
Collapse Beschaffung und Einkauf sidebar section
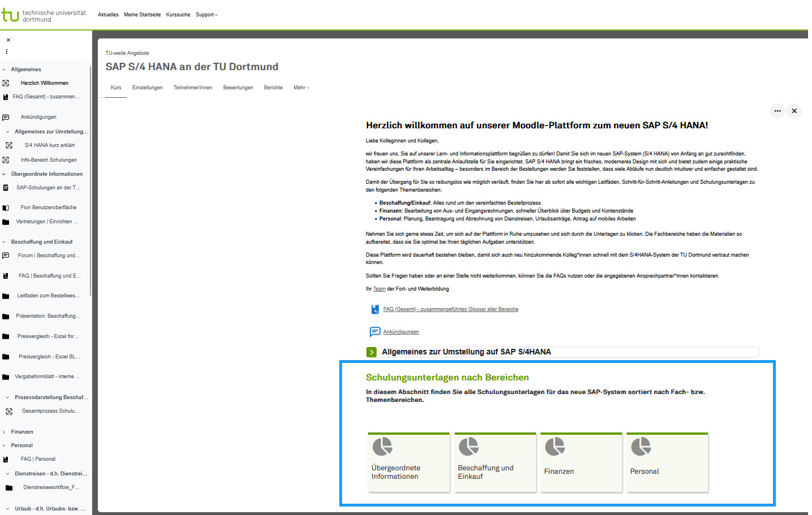click(4, 242)
